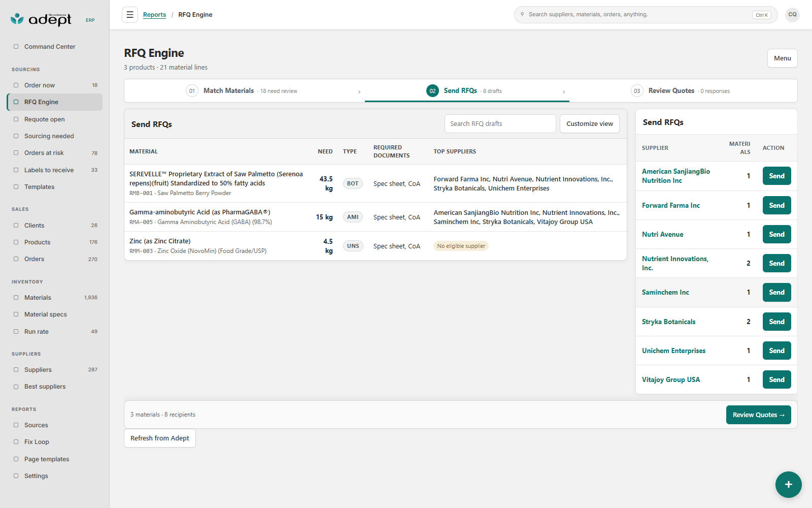The image size is (812, 508).
Task: Select the Gamma-aminobutyric Acid material row
Action: point(375,217)
